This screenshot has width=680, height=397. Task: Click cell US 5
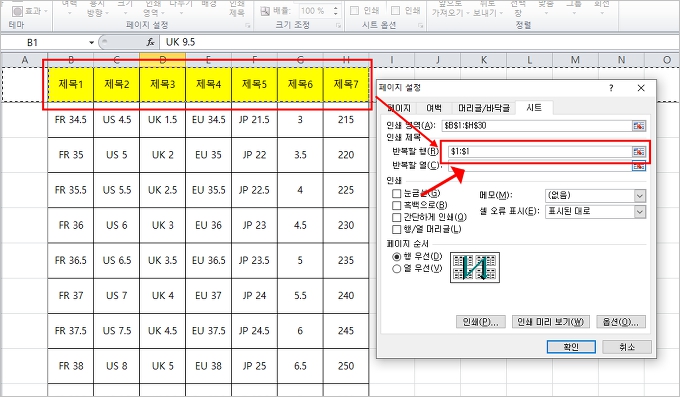coord(117,155)
